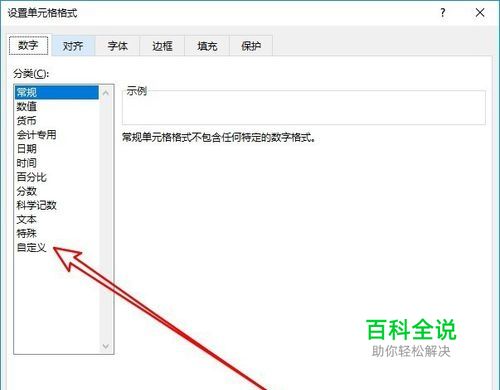Image resolution: width=500 pixels, height=390 pixels.
Task: Click the category list scroll down arrow
Action: pyautogui.click(x=106, y=346)
